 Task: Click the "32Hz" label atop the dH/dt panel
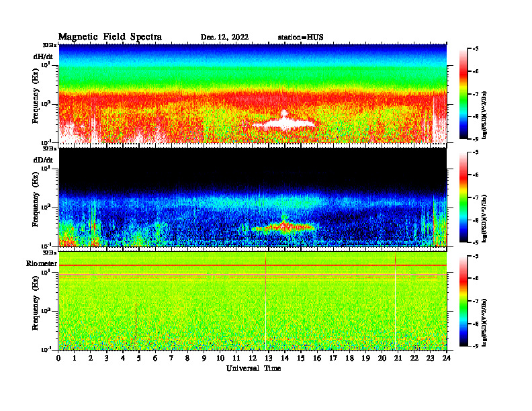pyautogui.click(x=50, y=45)
